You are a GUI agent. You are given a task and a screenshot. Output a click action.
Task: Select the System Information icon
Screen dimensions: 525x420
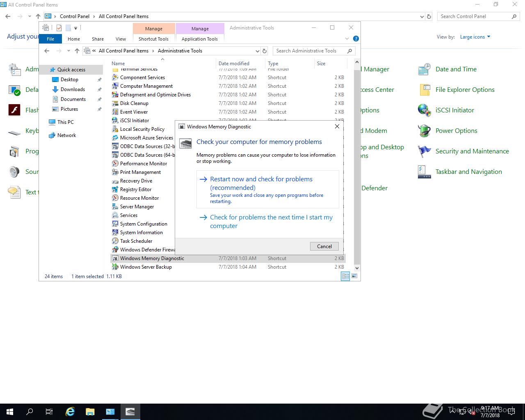[x=115, y=233]
